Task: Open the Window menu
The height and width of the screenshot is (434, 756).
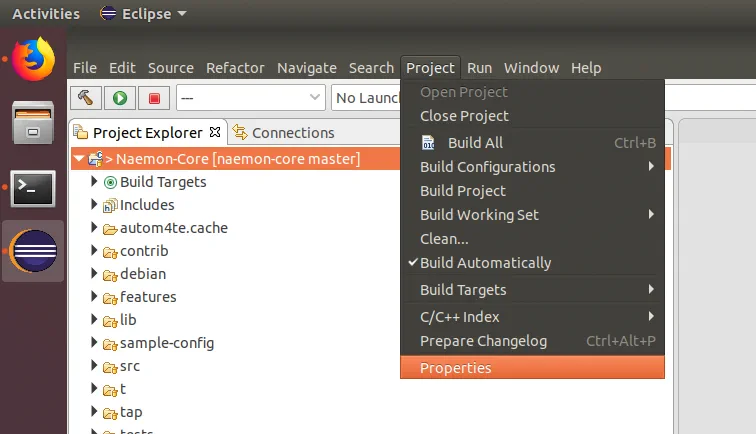Action: pyautogui.click(x=531, y=68)
